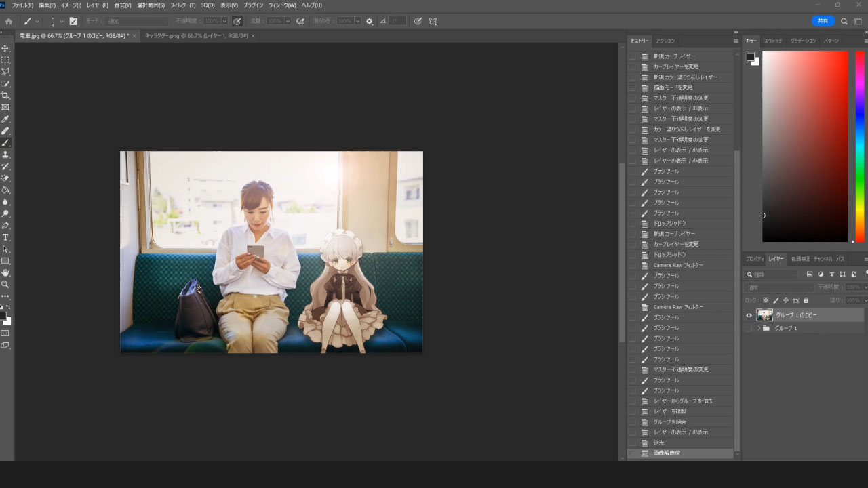Set history brush source for 画像解像度 state

coord(633,453)
